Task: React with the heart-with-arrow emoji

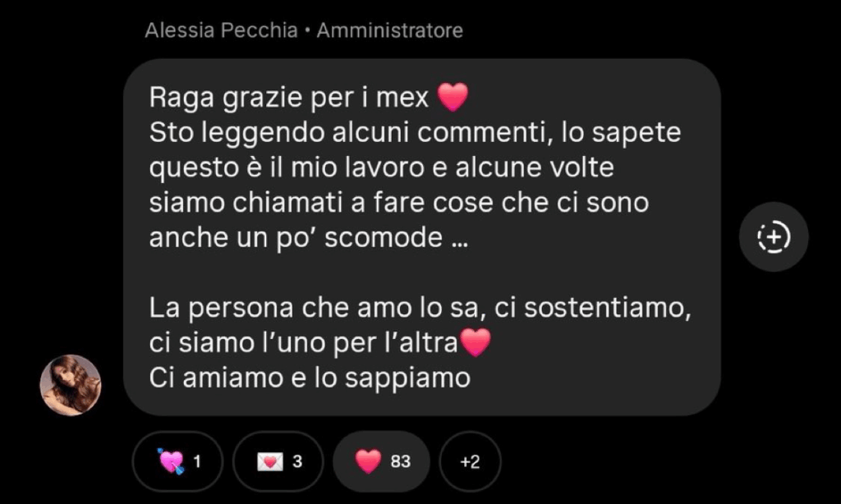Action: click(x=171, y=461)
